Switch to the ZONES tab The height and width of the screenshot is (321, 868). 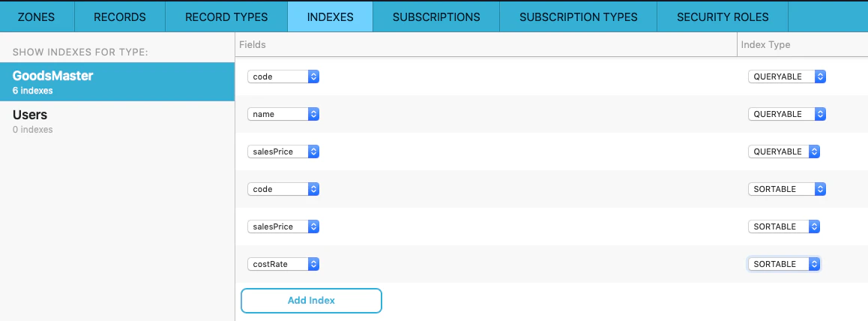click(37, 16)
